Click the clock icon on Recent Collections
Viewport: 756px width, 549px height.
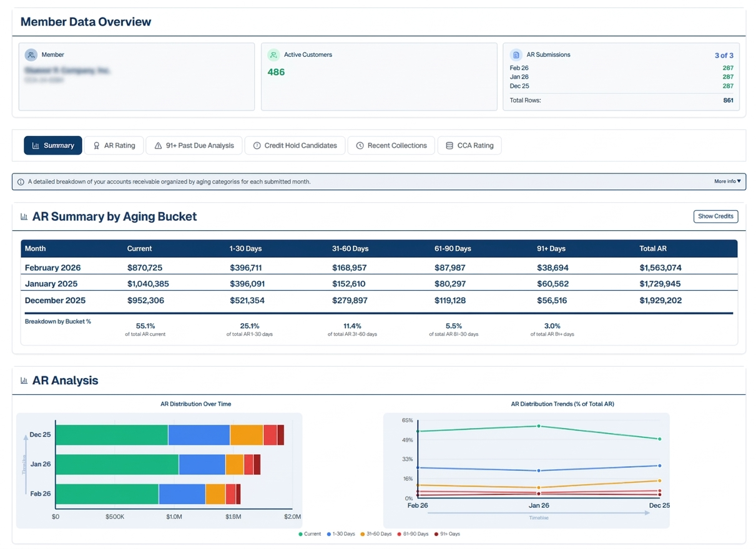pos(360,145)
